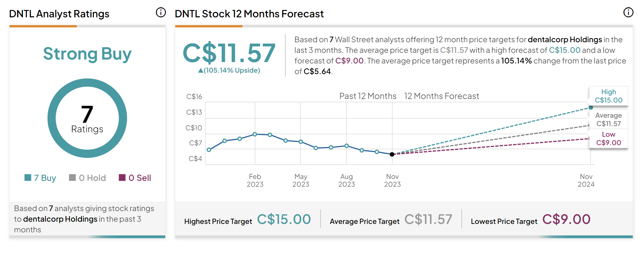Click chart data point above Aug 2023
The height and width of the screenshot is (253, 644).
point(347,146)
